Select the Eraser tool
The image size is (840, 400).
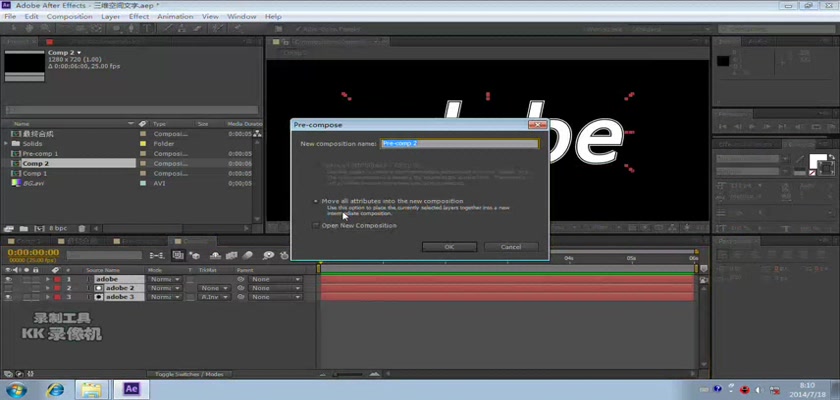(197, 28)
